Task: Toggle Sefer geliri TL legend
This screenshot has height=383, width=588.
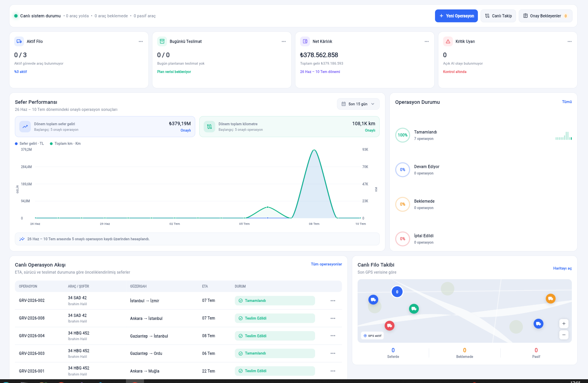Action: 29,144
